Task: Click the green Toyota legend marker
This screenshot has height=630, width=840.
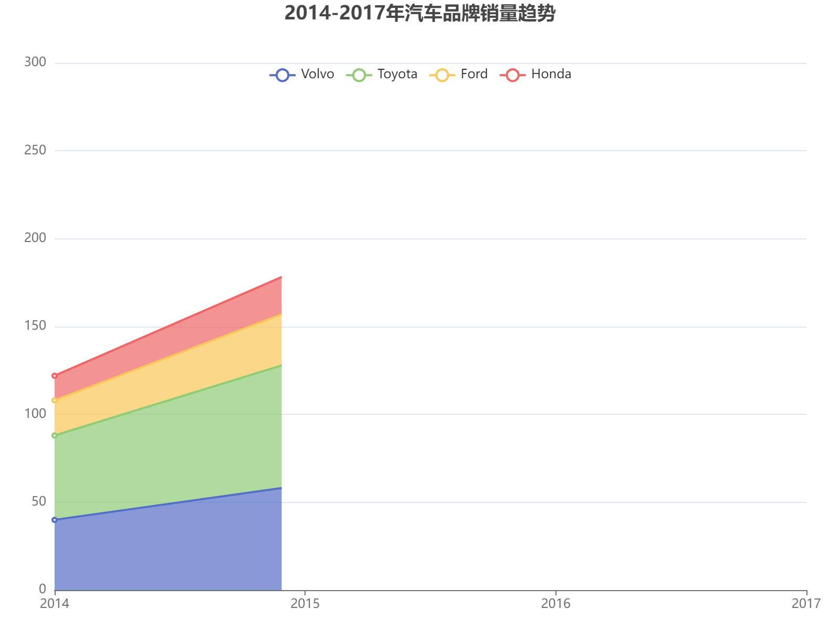Action: (x=358, y=74)
